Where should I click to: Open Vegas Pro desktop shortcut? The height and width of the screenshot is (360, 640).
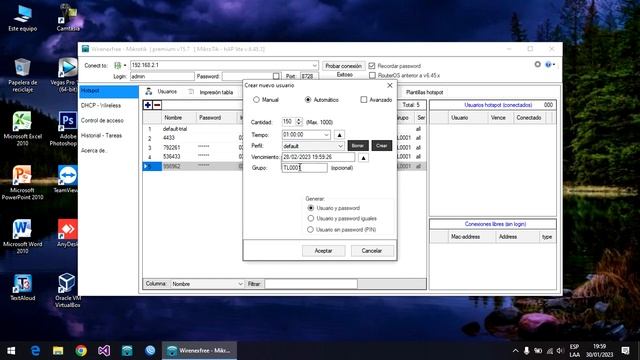coord(65,75)
